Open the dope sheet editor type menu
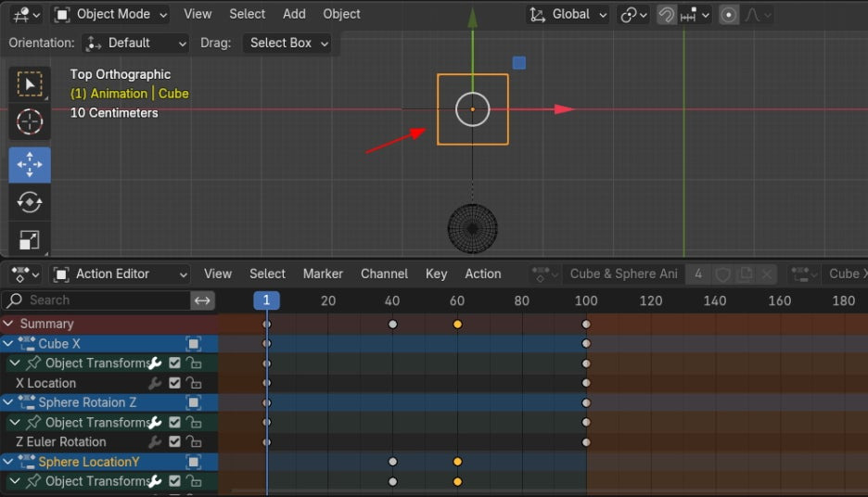 (25, 274)
